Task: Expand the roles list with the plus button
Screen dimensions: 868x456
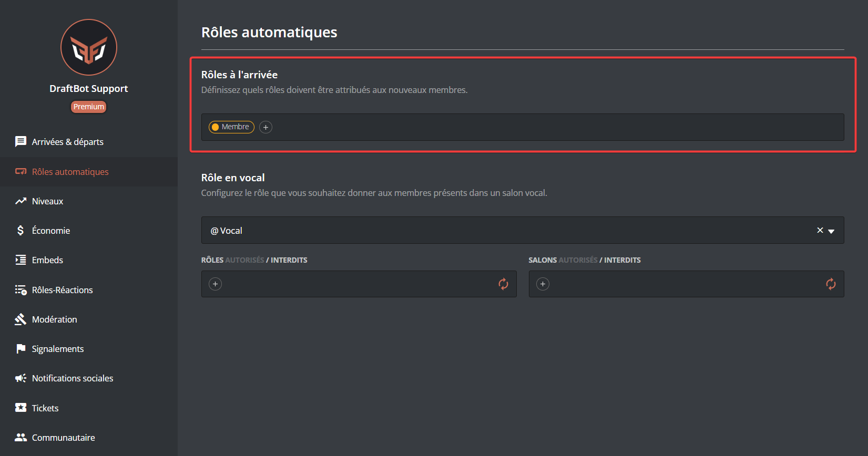Action: pyautogui.click(x=215, y=284)
